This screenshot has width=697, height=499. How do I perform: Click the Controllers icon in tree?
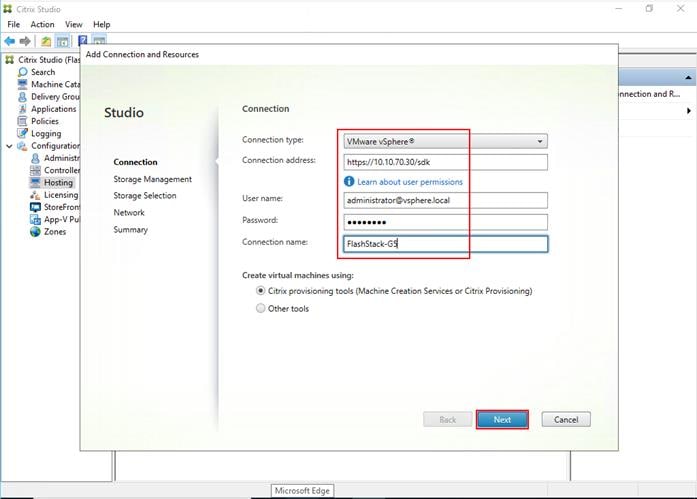35,170
